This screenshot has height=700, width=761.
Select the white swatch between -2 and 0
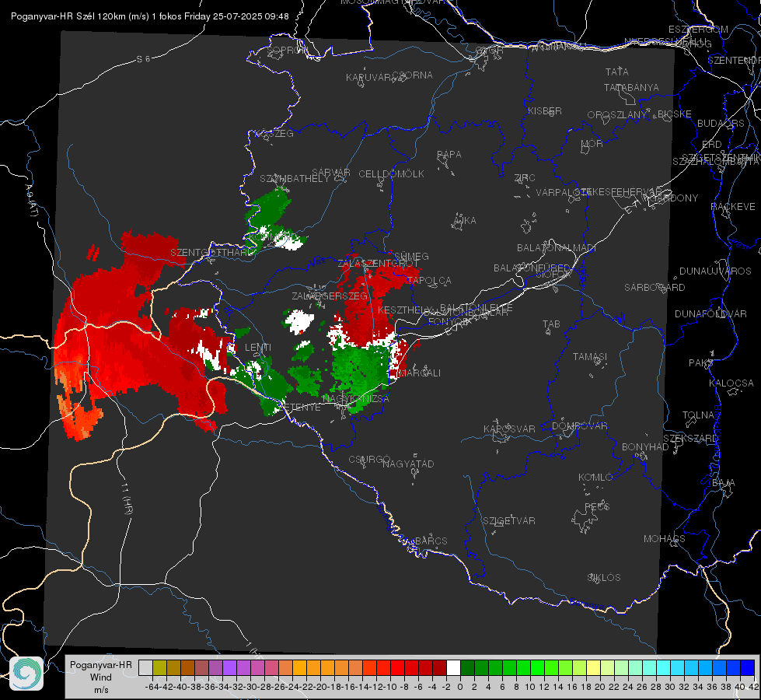point(453,667)
